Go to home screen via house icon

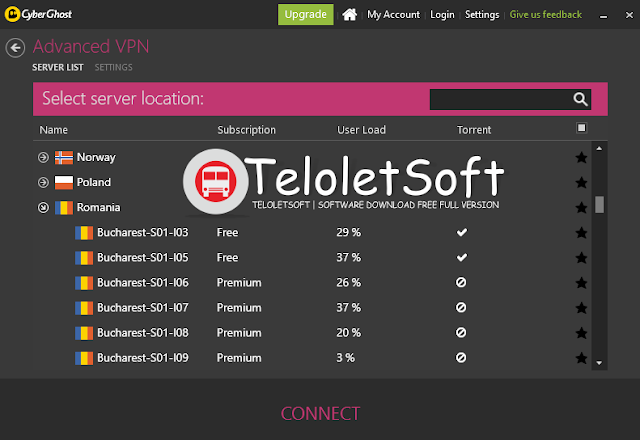coord(349,14)
